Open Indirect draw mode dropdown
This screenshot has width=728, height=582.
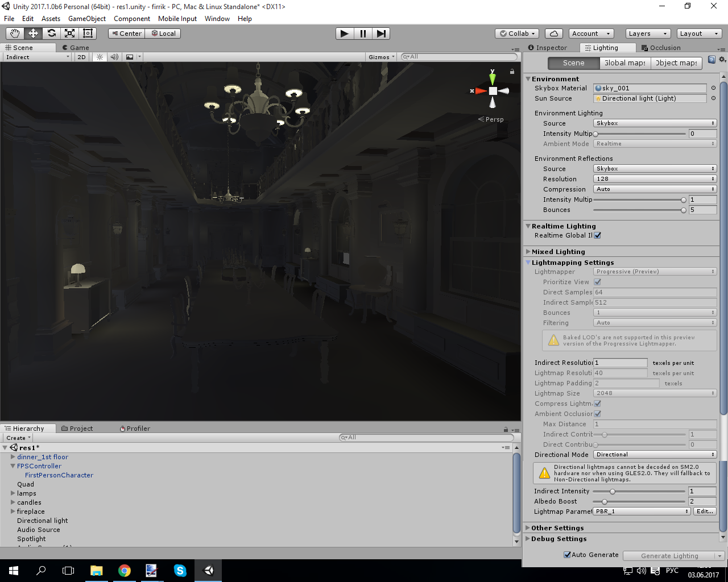coord(38,57)
